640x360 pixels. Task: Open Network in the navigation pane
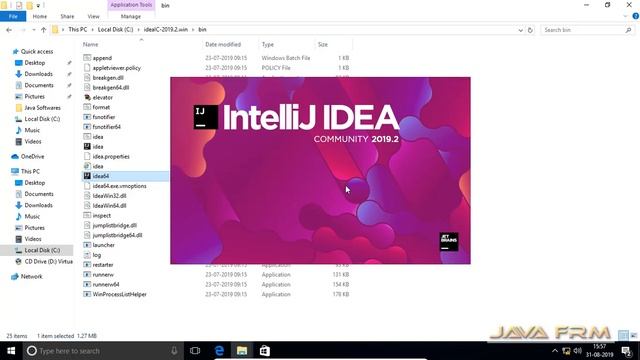pos(31,277)
